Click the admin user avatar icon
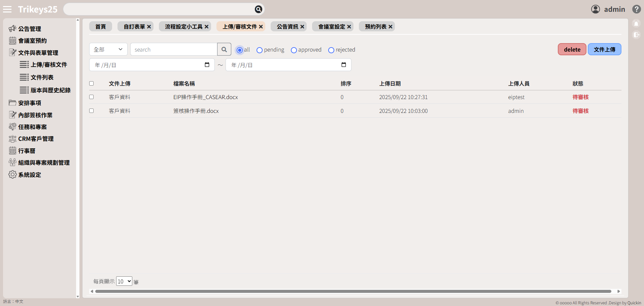This screenshot has width=644, height=306. 595,9
